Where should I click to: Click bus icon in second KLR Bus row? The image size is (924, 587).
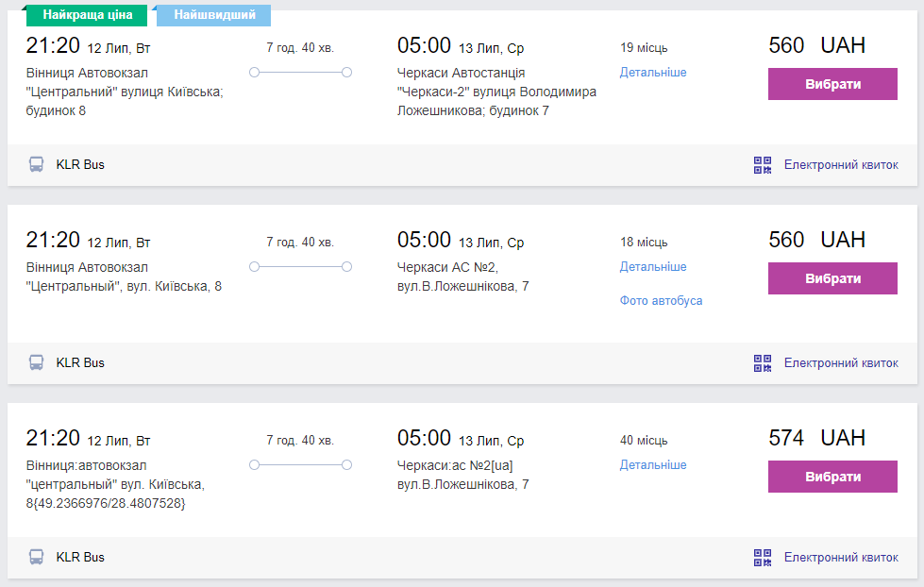[36, 362]
